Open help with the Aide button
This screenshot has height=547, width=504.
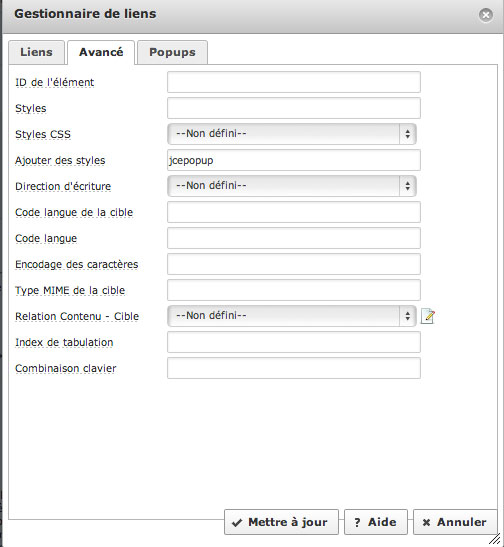tap(376, 522)
